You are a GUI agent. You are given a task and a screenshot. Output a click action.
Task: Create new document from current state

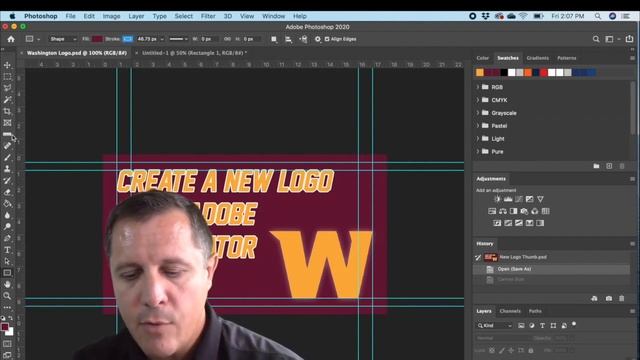pos(594,298)
